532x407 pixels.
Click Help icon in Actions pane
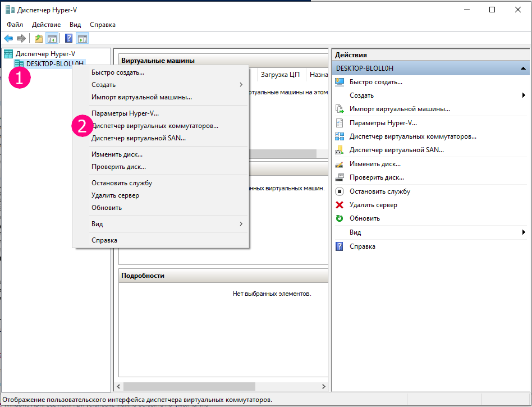click(340, 246)
